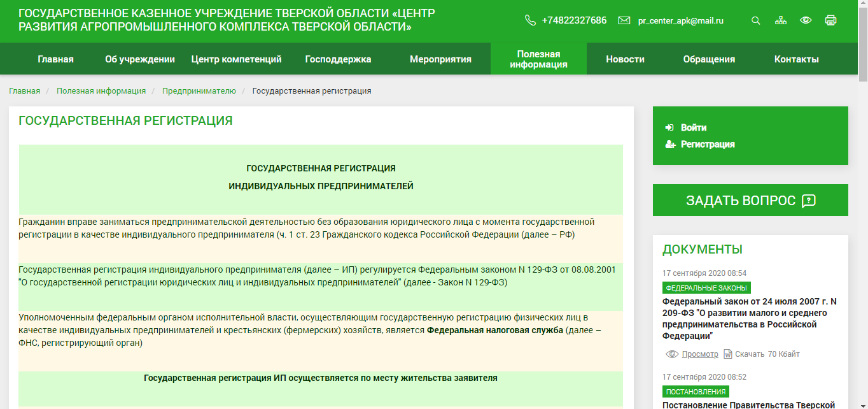The width and height of the screenshot is (868, 409).
Task: Open the Главная menu item
Action: 55,59
